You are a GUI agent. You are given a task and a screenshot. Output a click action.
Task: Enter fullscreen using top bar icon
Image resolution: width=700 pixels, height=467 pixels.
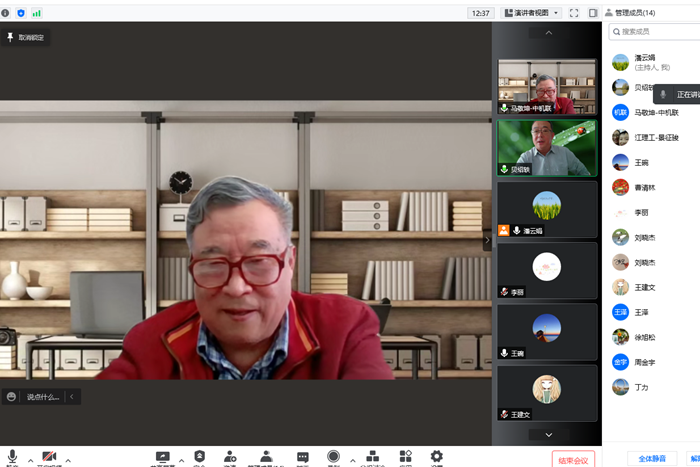coord(574,13)
